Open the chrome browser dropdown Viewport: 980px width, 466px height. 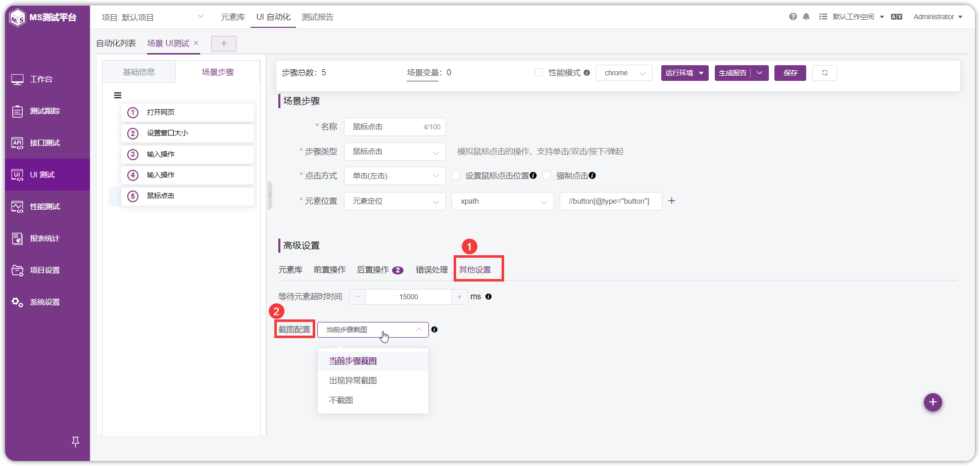[624, 73]
